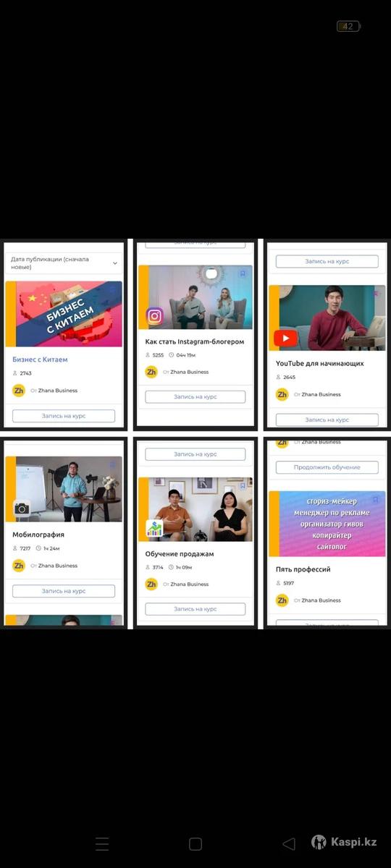Click Продолжить обучение button
This screenshot has width=391, height=868.
[327, 467]
